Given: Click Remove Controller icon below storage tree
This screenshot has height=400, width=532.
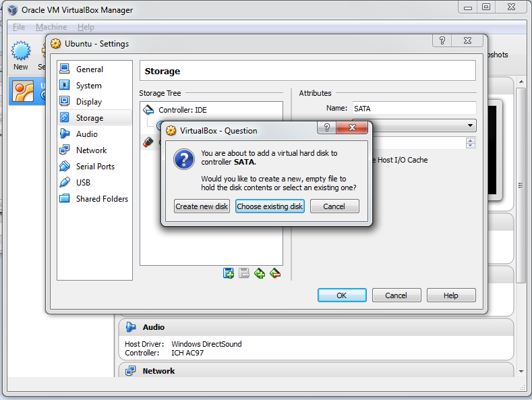Looking at the screenshot, I should [244, 273].
